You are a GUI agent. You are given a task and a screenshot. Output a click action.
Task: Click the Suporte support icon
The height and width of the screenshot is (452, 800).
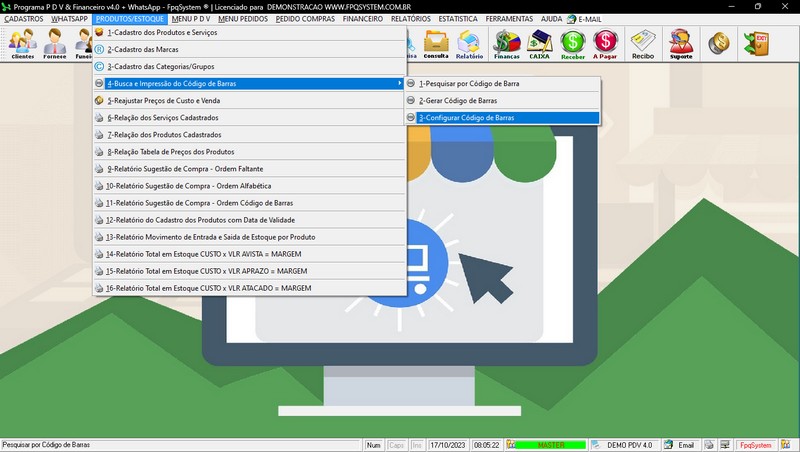click(680, 44)
